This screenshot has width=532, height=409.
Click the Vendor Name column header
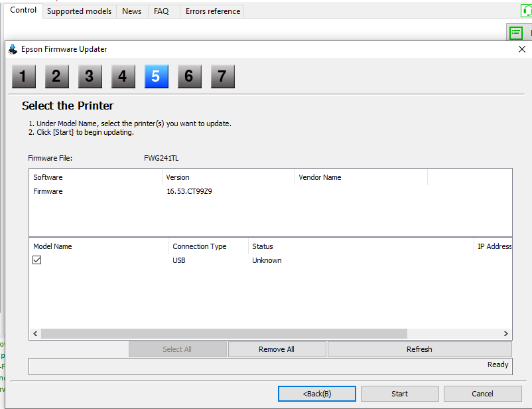tap(361, 177)
